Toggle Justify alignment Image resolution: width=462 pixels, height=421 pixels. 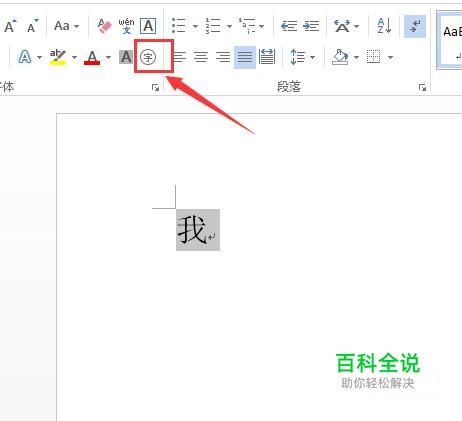[245, 57]
